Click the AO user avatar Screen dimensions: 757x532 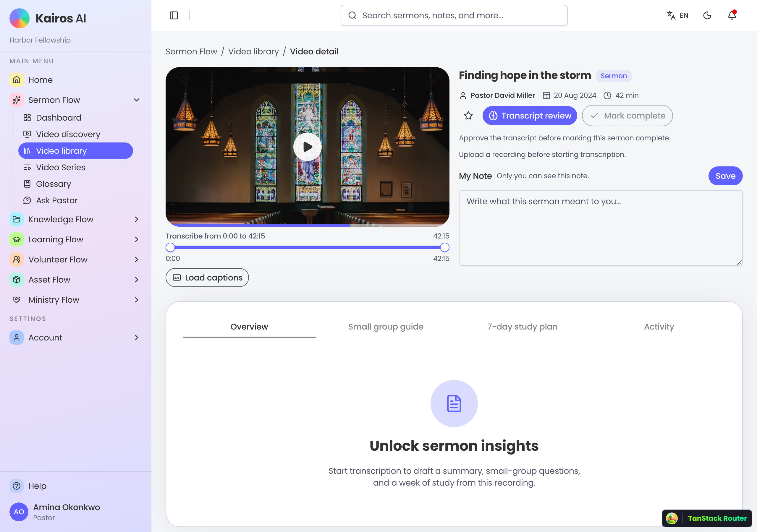(x=19, y=512)
